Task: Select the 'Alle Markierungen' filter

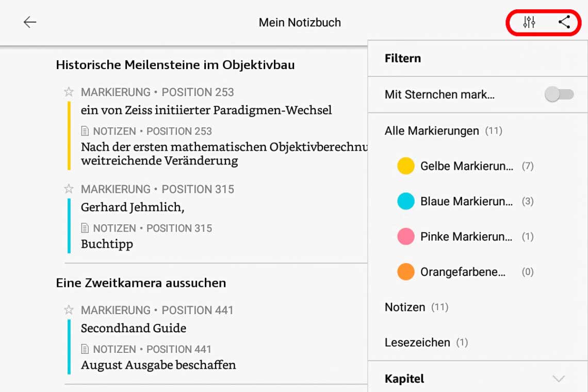Action: (432, 131)
